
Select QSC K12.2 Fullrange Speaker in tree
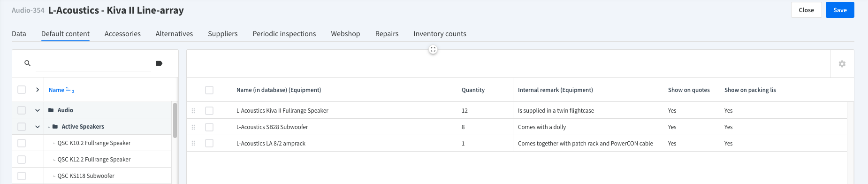click(x=94, y=160)
